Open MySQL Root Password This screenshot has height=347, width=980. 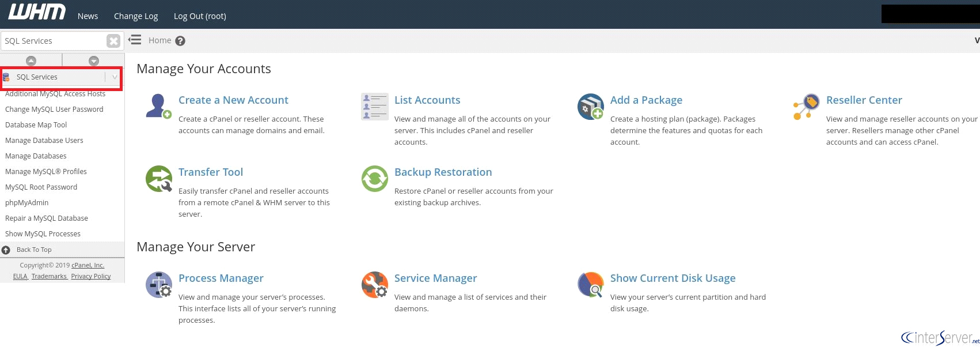41,187
